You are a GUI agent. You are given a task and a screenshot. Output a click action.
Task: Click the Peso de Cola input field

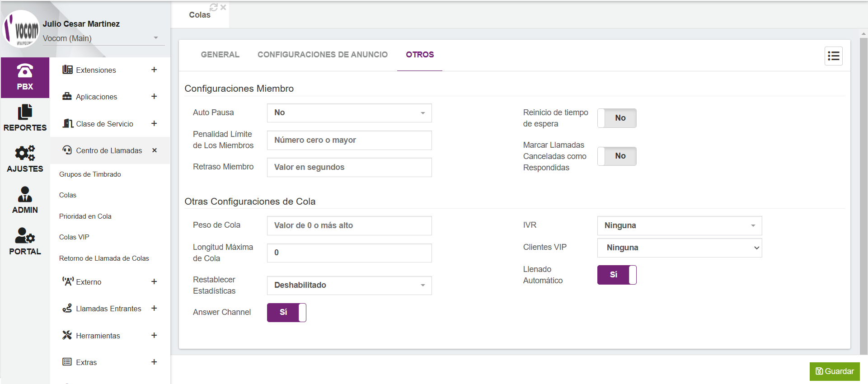349,225
